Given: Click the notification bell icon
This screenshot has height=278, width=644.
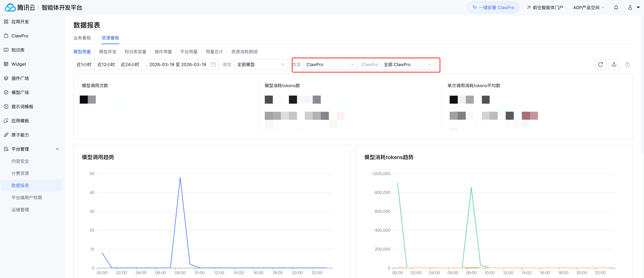Looking at the screenshot, I should click(x=616, y=8).
